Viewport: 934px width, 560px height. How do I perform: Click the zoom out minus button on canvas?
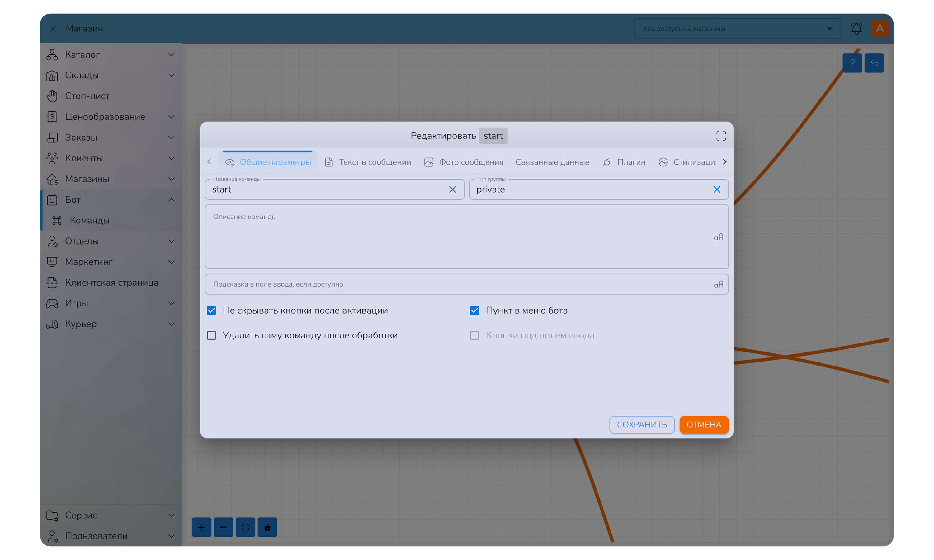tap(224, 527)
